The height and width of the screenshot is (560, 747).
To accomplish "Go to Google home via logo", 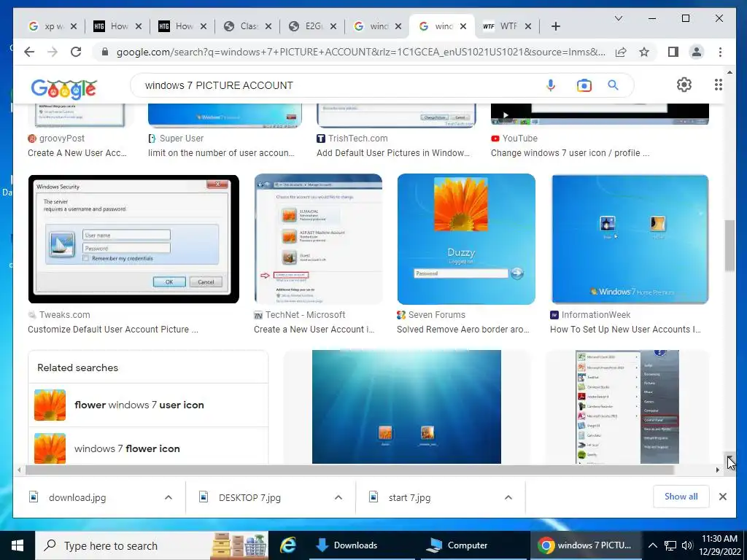I will tap(64, 87).
